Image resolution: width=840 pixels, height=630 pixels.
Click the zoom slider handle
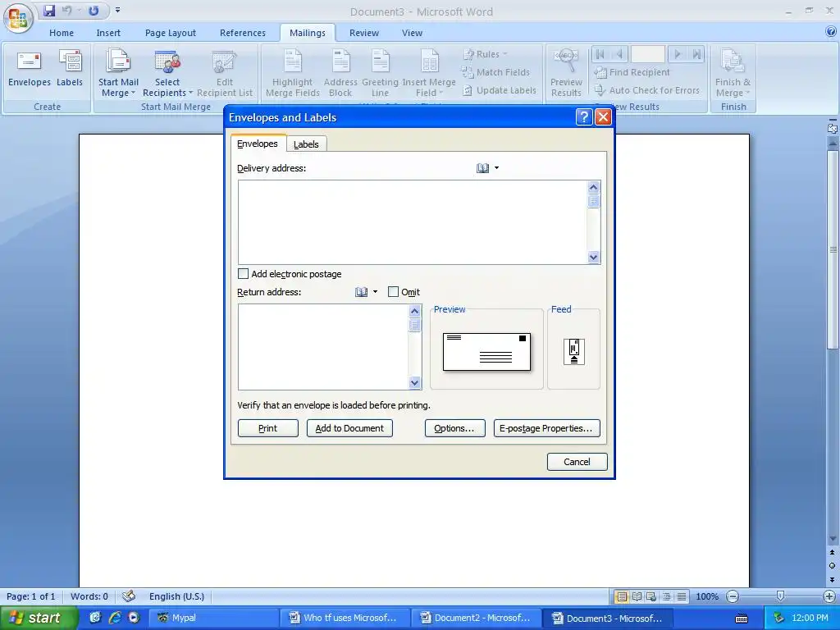[x=781, y=596]
